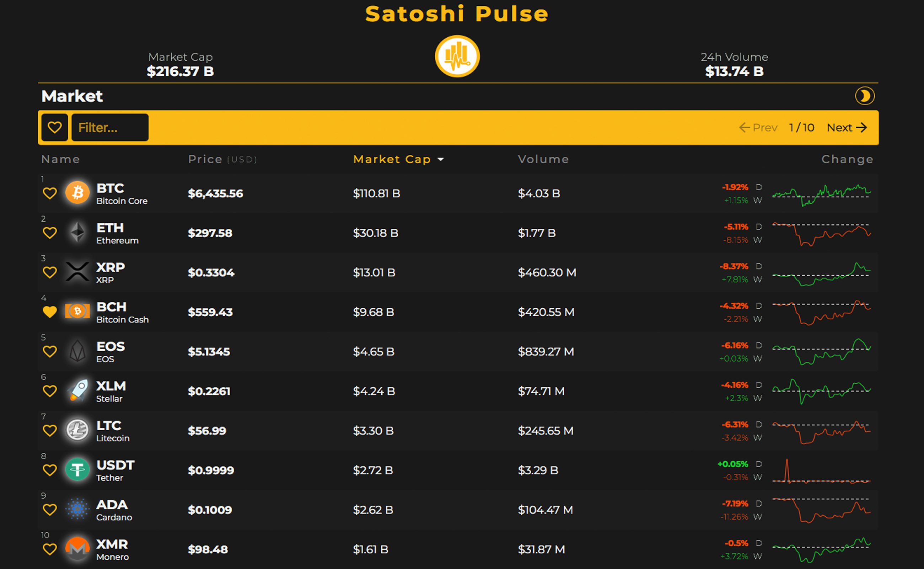Favorite EOS with its heart icon
Screen dimensions: 924x569
click(50, 351)
